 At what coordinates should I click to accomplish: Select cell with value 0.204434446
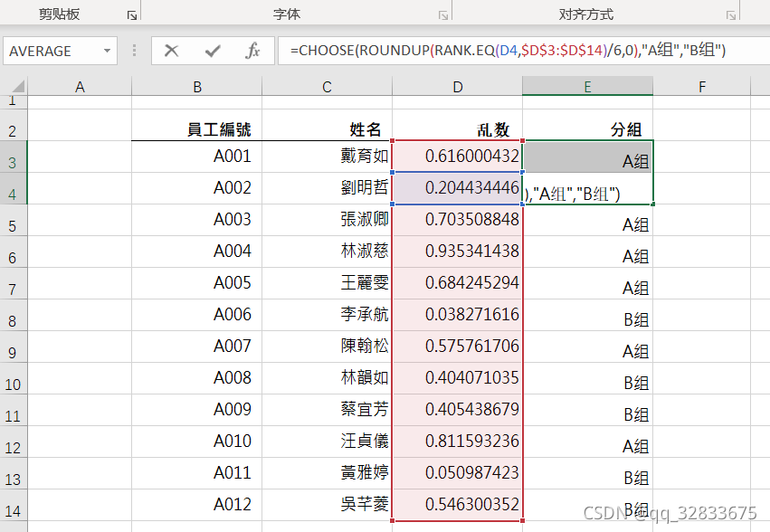tap(457, 188)
